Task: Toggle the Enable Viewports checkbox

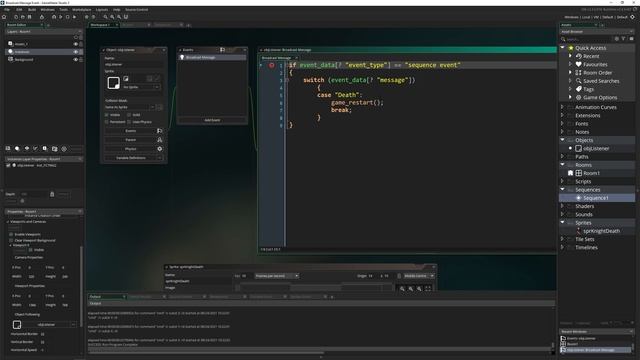Action: click(x=11, y=235)
